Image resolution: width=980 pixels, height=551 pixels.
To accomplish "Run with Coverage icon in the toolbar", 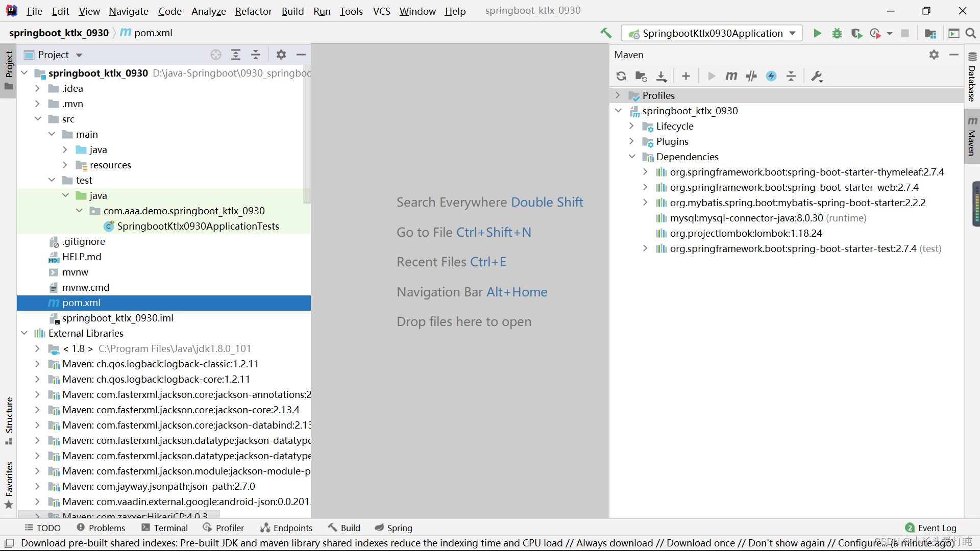I will click(856, 33).
